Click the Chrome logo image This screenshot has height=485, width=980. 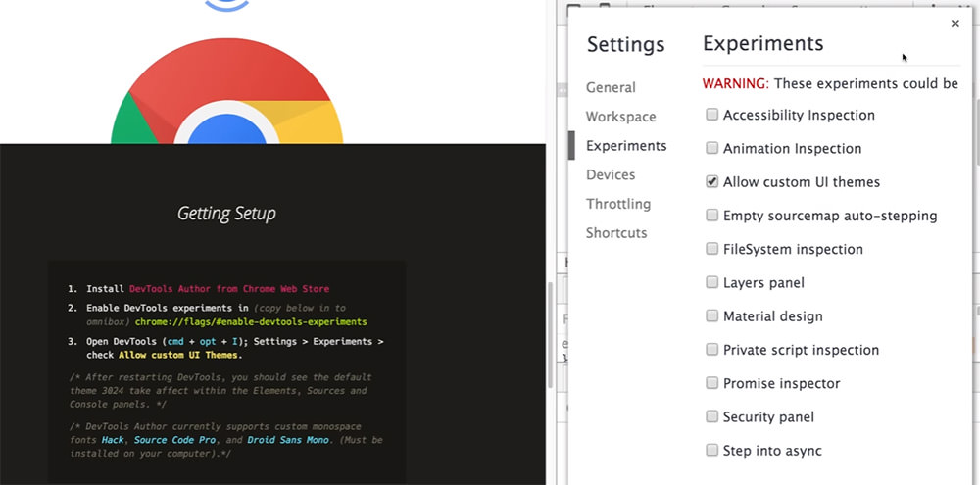click(227, 90)
